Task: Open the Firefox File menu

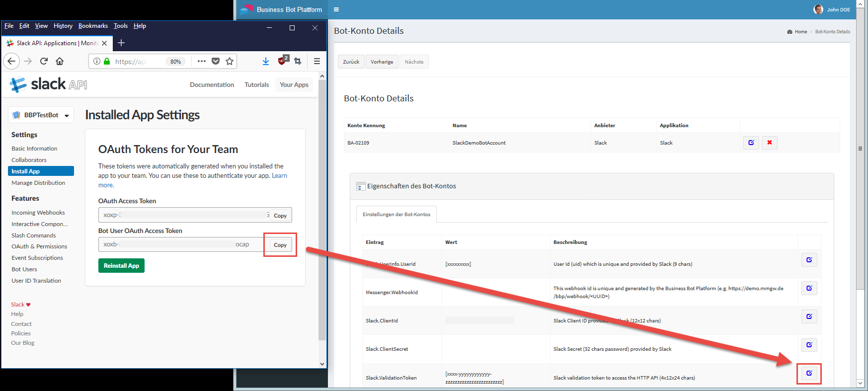Action: (9, 26)
